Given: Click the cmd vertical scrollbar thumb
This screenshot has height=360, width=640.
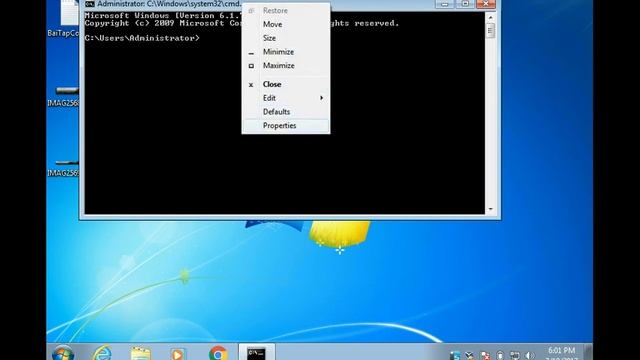Looking at the screenshot, I should click(x=491, y=31).
